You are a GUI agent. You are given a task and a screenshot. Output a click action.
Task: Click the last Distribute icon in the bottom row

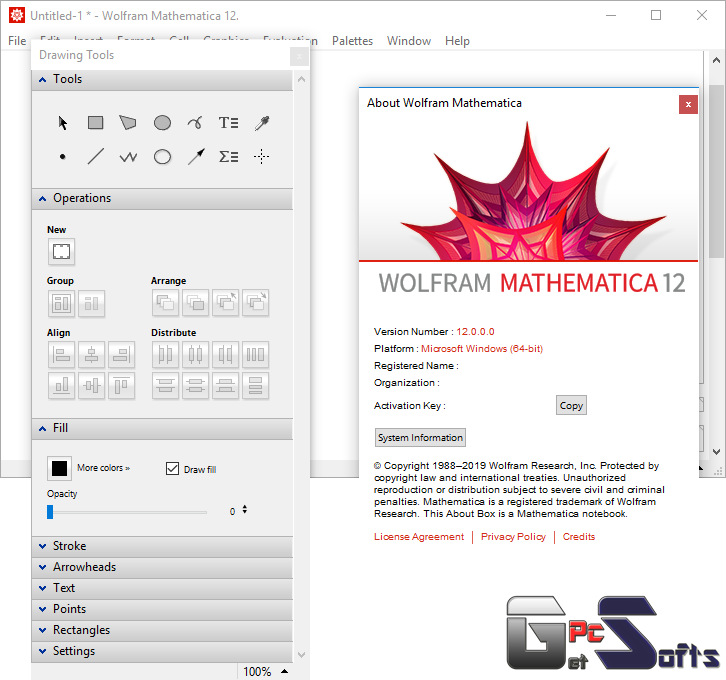click(x=256, y=386)
